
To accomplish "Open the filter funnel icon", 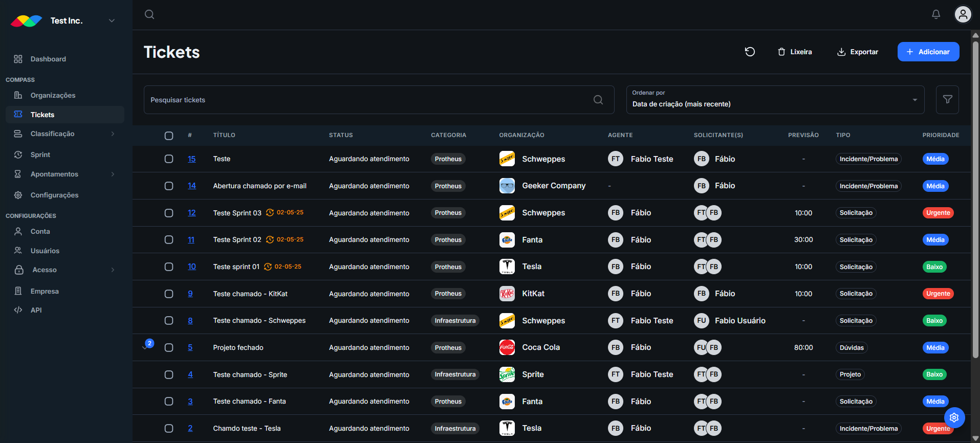I will click(x=947, y=100).
